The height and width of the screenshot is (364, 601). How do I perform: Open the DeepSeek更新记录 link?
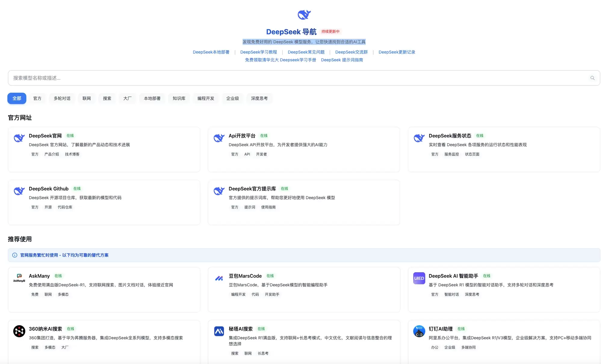(397, 52)
